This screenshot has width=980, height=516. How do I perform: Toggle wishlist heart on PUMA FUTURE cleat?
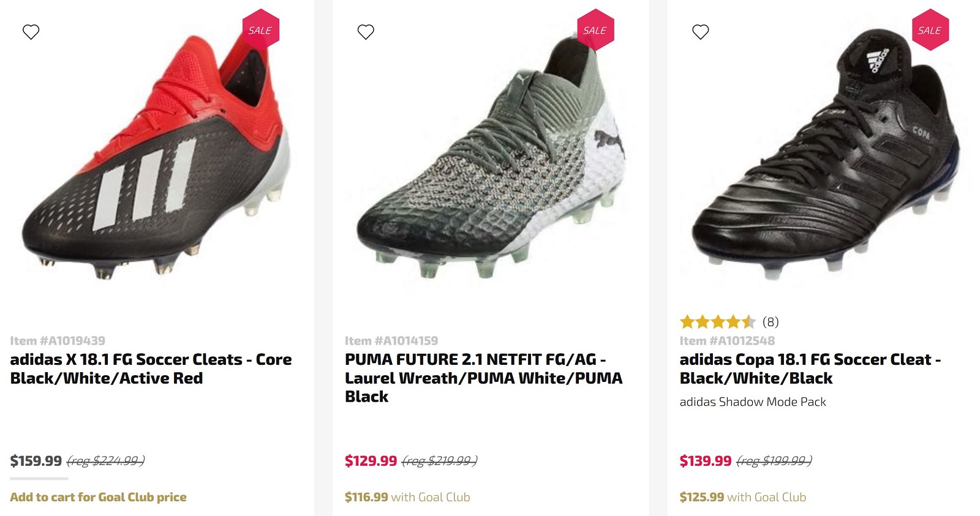pos(366,32)
